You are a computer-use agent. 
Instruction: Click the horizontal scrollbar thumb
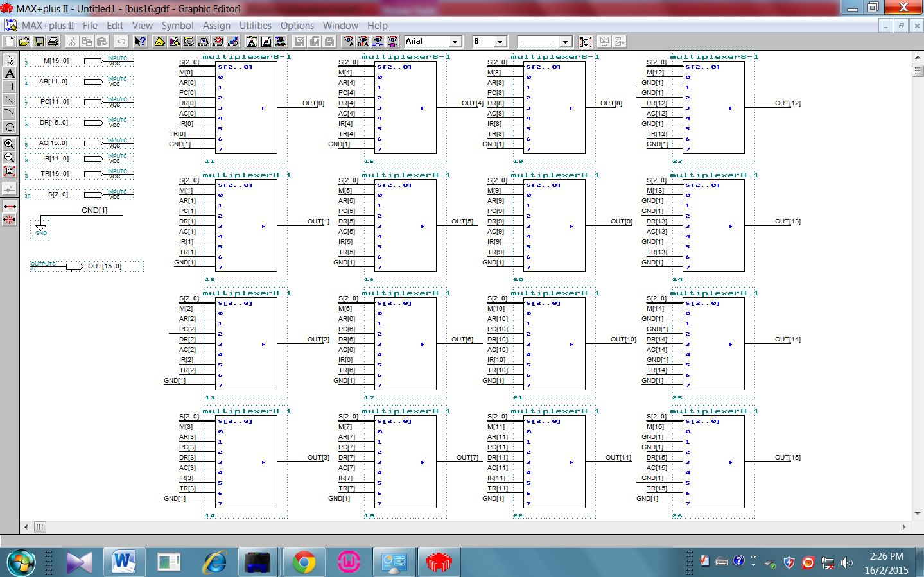point(40,527)
